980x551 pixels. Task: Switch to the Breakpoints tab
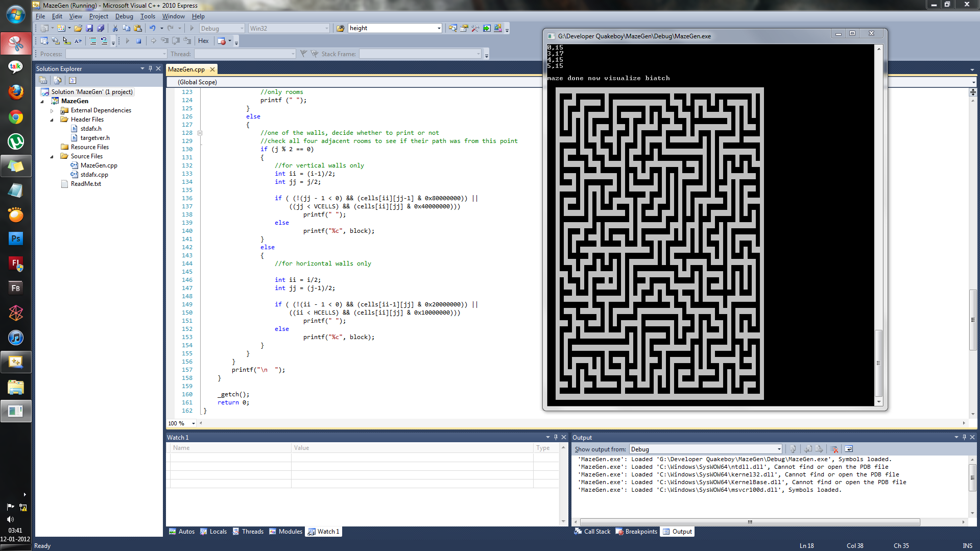[x=637, y=532]
